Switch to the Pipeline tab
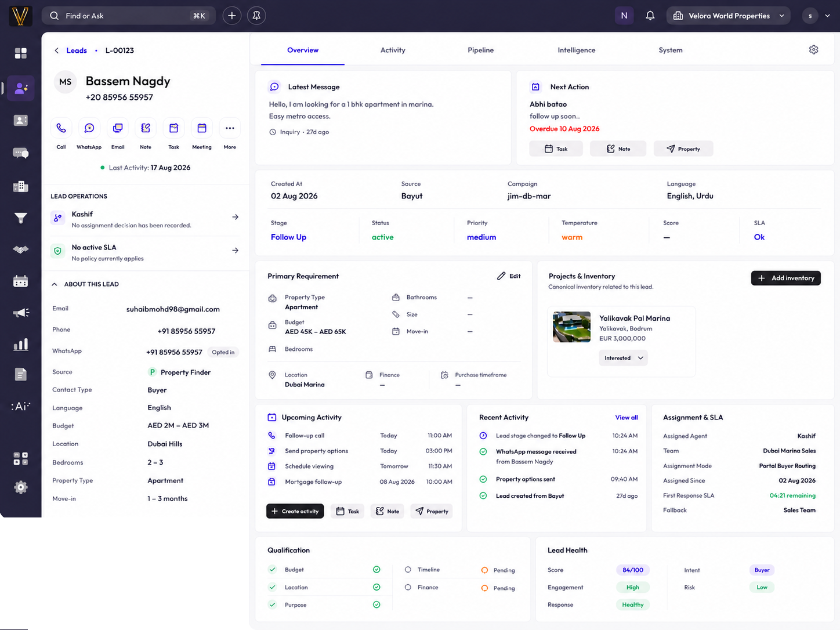 click(x=480, y=50)
